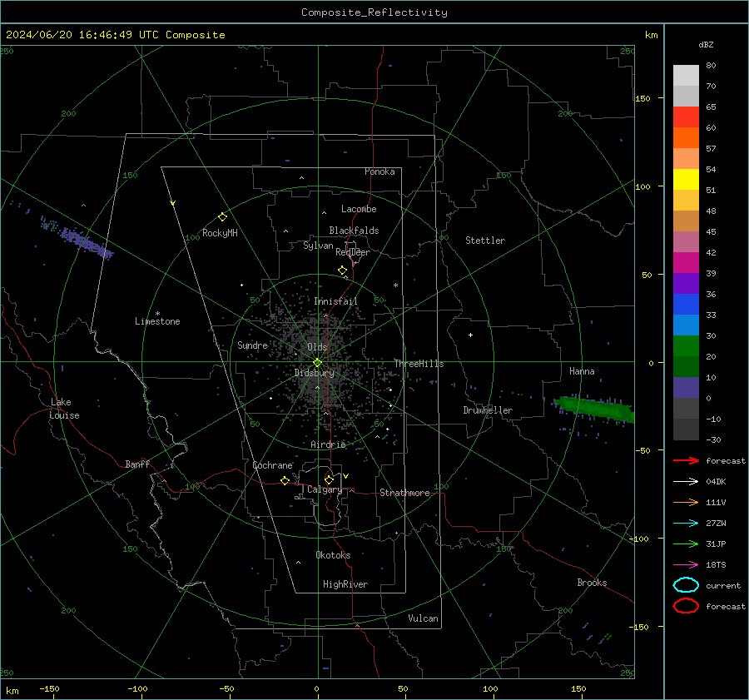Image resolution: width=749 pixels, height=700 pixels.
Task: Click the yellow radar-site diamond near Olds
Action: tap(317, 363)
